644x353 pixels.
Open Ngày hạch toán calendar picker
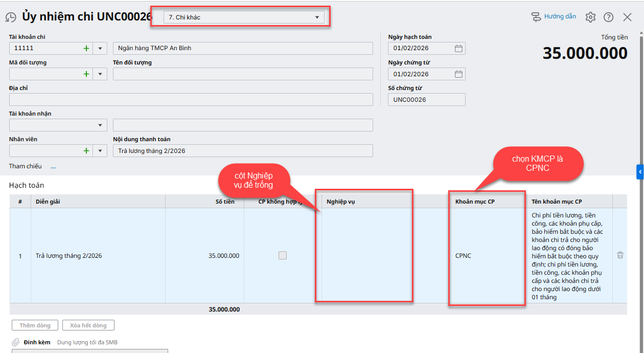pyautogui.click(x=458, y=48)
